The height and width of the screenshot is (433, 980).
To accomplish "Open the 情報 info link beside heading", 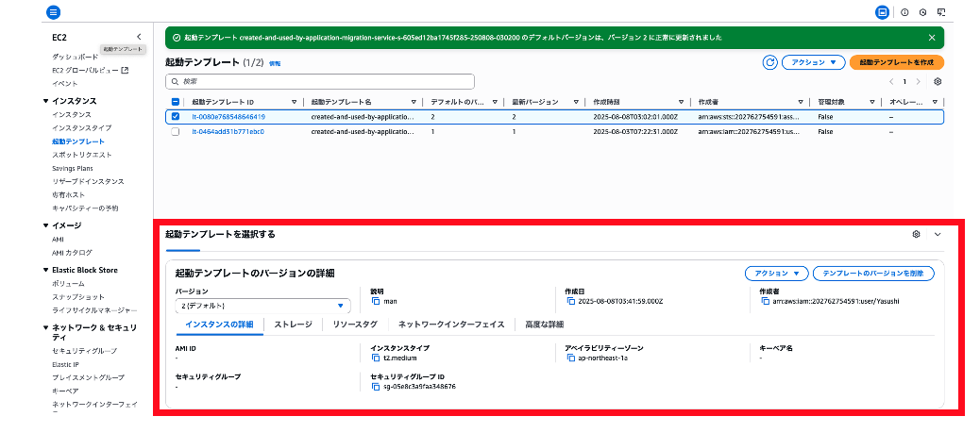I will pos(275,64).
